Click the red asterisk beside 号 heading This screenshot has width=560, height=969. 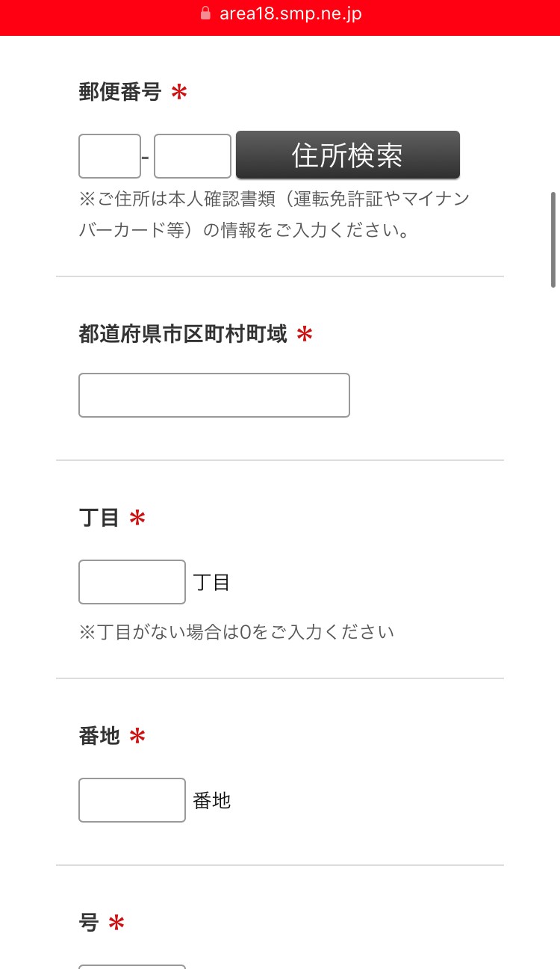point(116,924)
